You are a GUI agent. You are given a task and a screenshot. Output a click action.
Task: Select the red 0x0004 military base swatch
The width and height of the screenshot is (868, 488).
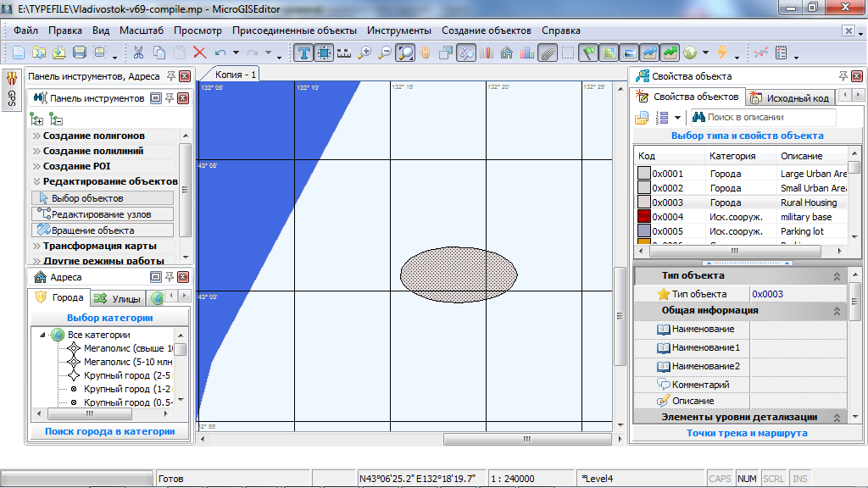click(x=644, y=217)
